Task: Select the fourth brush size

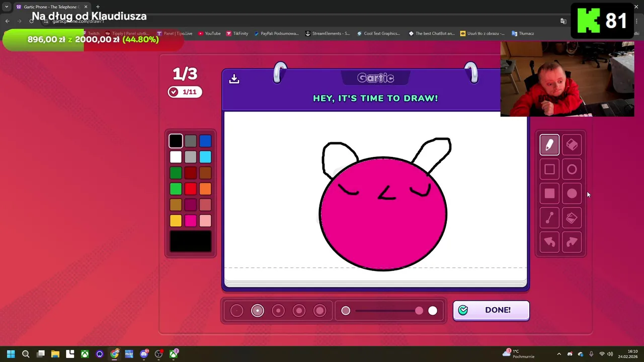Action: (x=299, y=311)
